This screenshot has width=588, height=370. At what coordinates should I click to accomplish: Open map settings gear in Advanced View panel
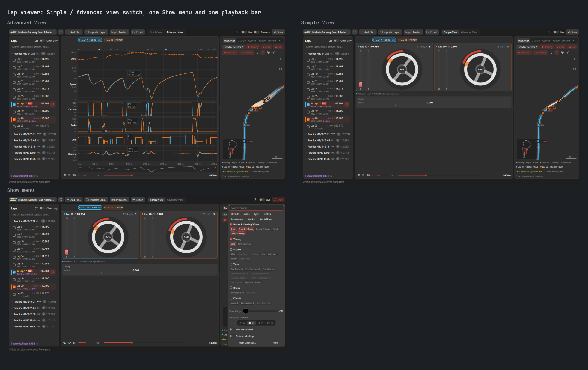(x=269, y=52)
